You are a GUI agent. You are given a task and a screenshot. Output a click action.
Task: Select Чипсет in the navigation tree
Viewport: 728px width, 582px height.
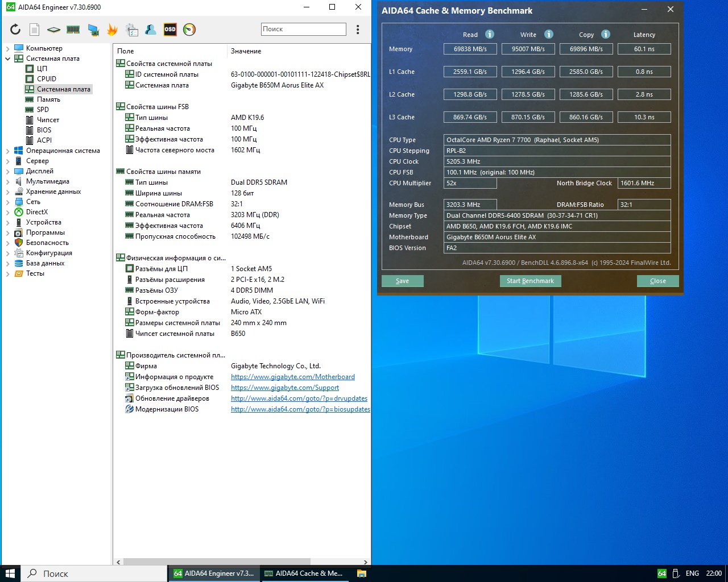click(48, 120)
